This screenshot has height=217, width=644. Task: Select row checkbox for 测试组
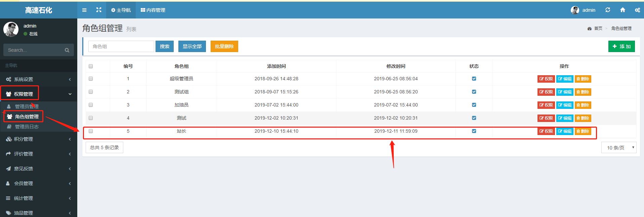91,92
